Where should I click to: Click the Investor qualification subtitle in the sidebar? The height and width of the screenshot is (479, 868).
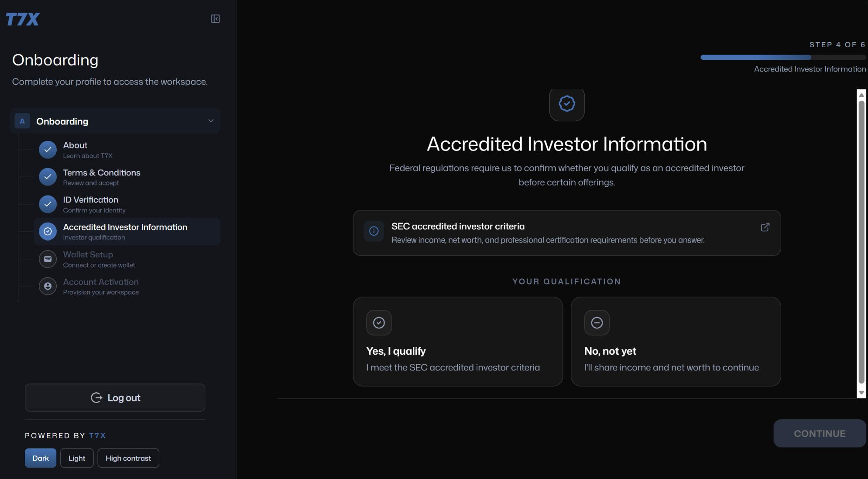(94, 237)
